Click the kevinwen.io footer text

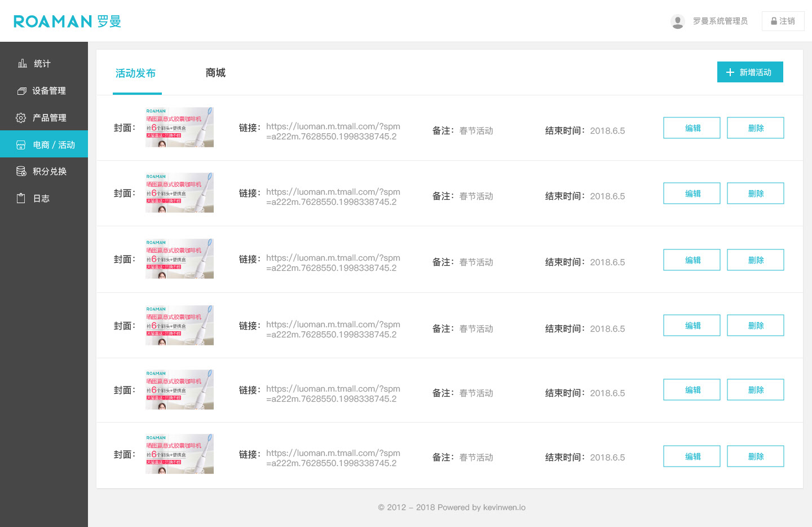click(504, 507)
